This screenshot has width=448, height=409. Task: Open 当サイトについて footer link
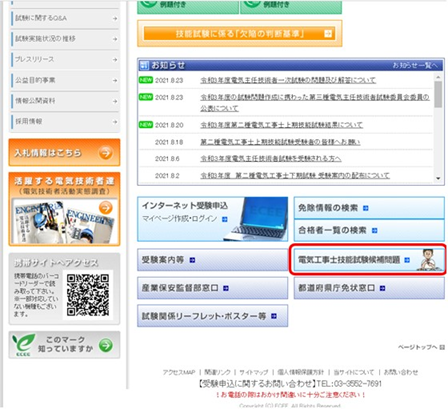tap(354, 372)
